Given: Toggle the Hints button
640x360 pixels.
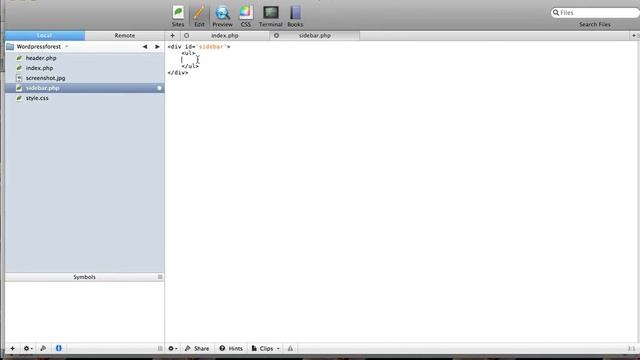Looking at the screenshot, I should pos(231,348).
